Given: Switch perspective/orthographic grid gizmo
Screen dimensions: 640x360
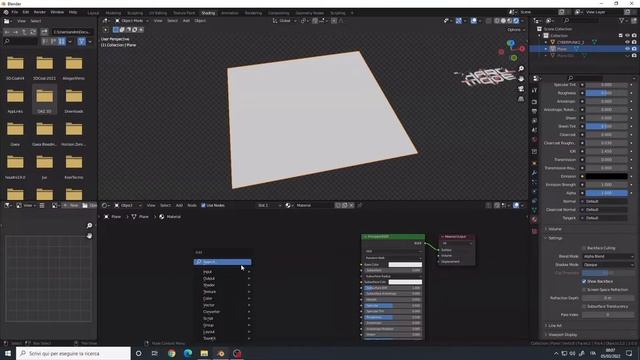Looking at the screenshot, I should pyautogui.click(x=521, y=99).
